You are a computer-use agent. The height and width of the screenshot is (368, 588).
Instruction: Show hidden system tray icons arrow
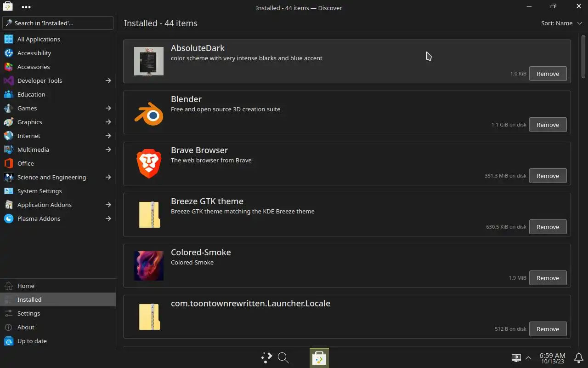(528, 357)
